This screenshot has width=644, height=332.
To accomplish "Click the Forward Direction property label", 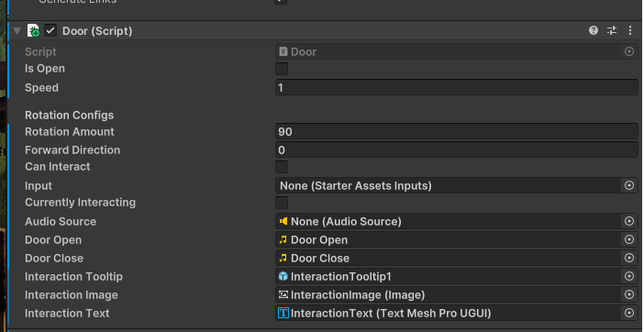I will click(72, 149).
